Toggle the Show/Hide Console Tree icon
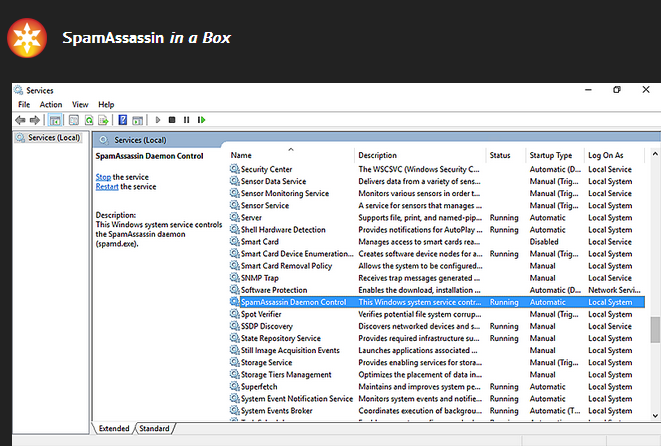The image size is (661, 446). pyautogui.click(x=56, y=120)
